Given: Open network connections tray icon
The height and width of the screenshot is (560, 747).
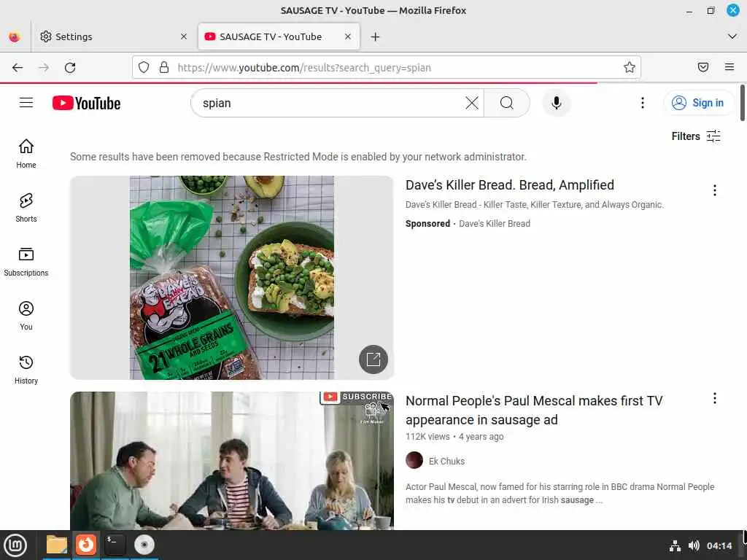Looking at the screenshot, I should pos(675,545).
